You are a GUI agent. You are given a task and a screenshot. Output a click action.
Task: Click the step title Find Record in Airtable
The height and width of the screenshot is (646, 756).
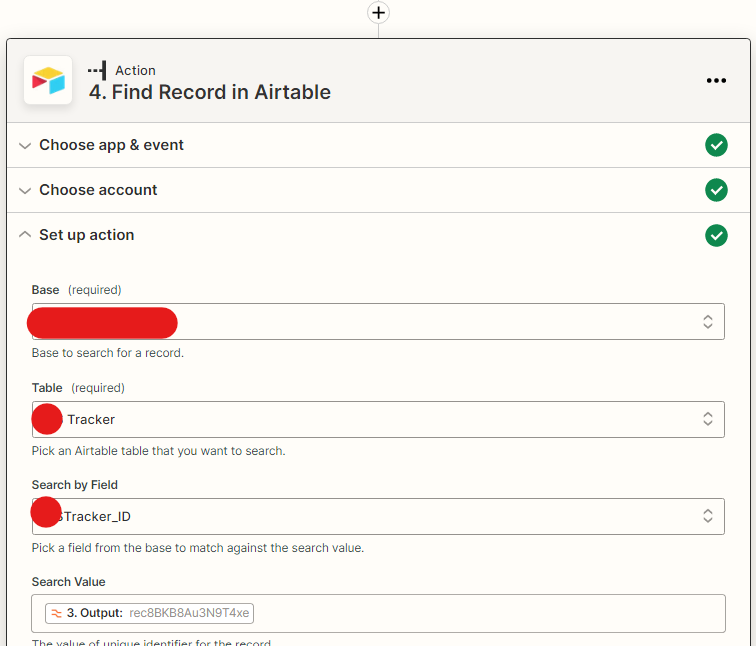click(210, 92)
